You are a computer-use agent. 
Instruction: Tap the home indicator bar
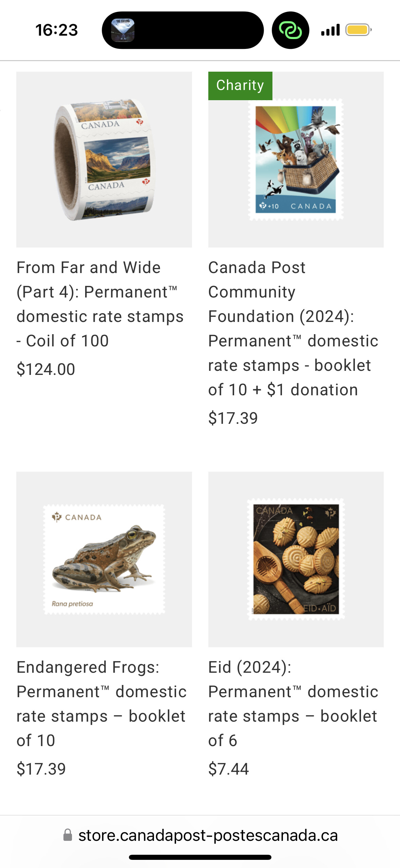[200, 857]
